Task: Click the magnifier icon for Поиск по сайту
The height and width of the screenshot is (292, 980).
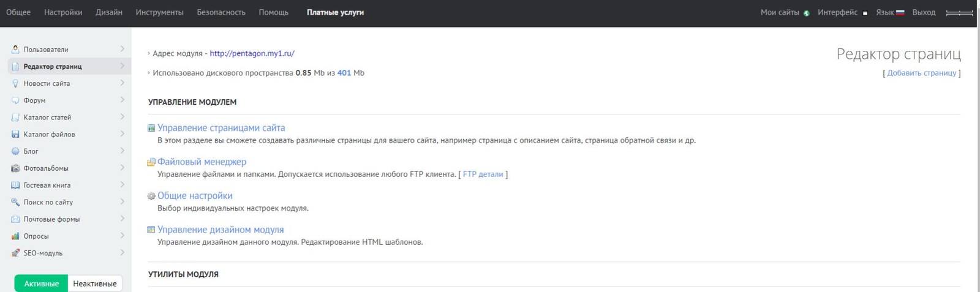Action: coord(15,202)
